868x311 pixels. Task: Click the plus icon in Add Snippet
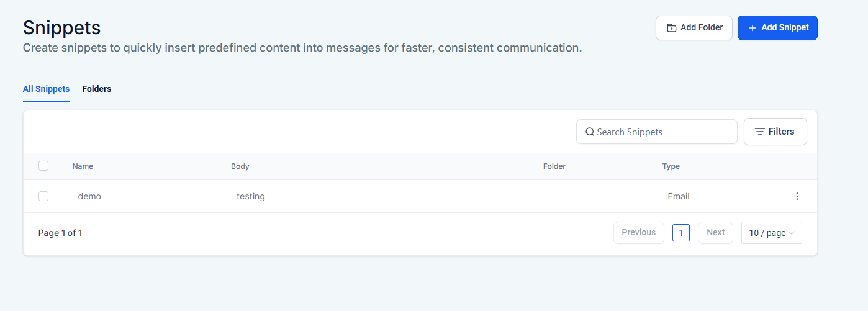tap(752, 28)
